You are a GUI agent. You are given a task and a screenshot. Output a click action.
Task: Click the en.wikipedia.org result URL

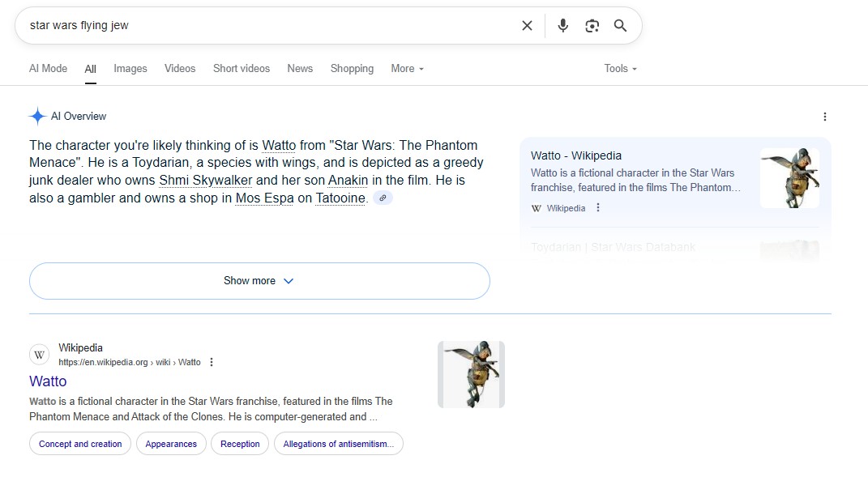pyautogui.click(x=130, y=363)
